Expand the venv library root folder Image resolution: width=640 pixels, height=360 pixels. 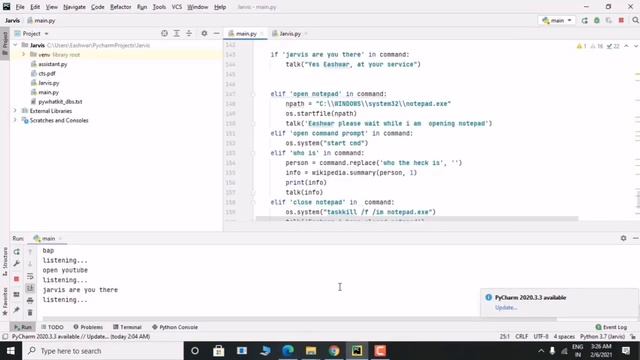click(24, 55)
